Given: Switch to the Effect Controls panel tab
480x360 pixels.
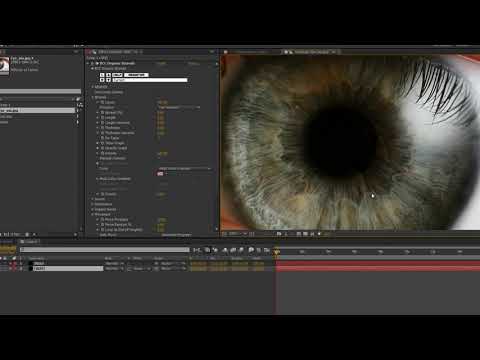Looking at the screenshot, I should pos(117,52).
